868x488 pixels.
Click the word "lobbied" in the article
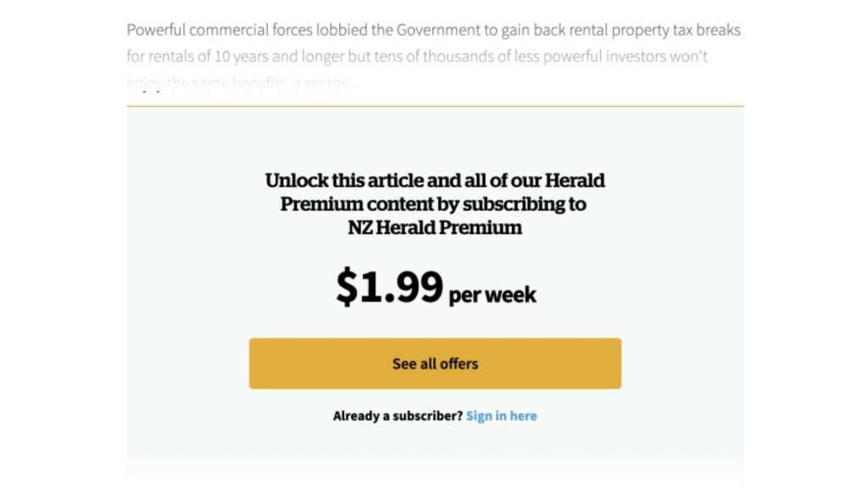[337, 30]
